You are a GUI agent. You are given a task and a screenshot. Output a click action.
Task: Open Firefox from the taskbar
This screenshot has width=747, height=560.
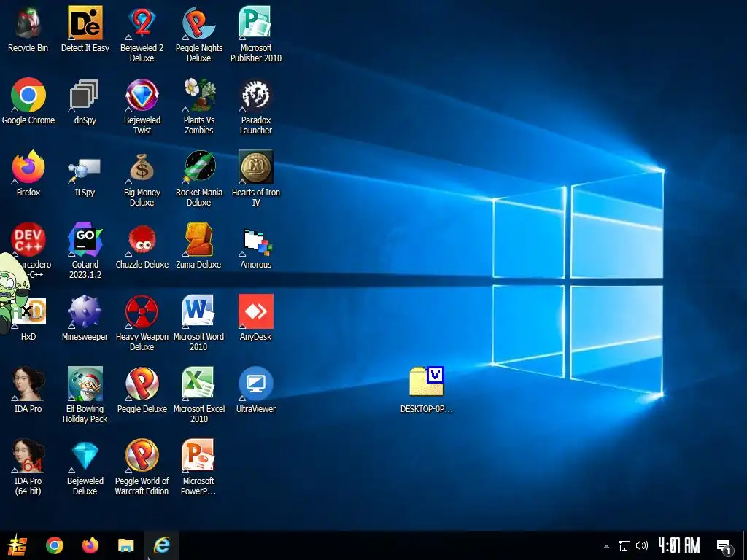[90, 545]
